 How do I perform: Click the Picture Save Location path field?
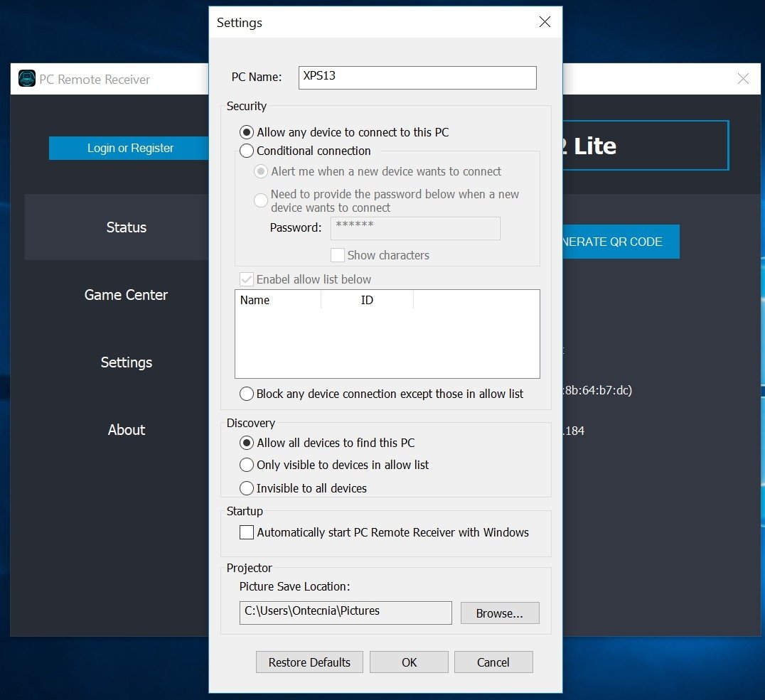346,613
